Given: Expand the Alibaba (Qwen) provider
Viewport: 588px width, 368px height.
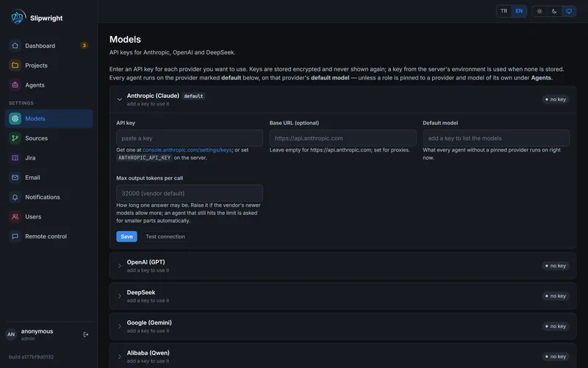Looking at the screenshot, I should (120, 356).
